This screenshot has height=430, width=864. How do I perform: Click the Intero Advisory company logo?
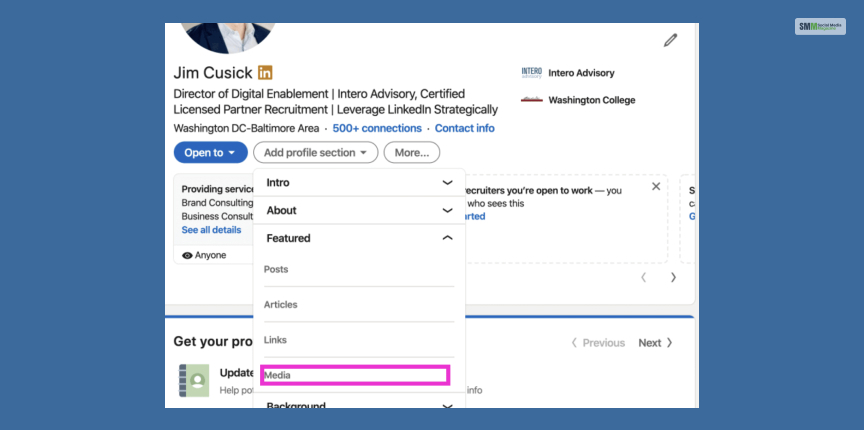(531, 73)
